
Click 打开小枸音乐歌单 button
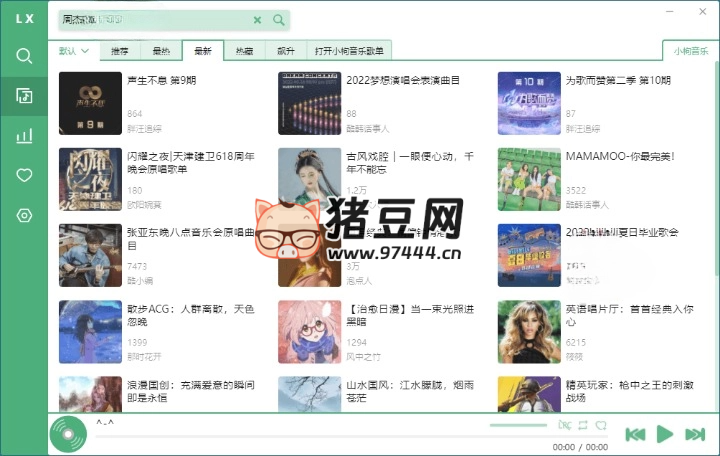[349, 51]
